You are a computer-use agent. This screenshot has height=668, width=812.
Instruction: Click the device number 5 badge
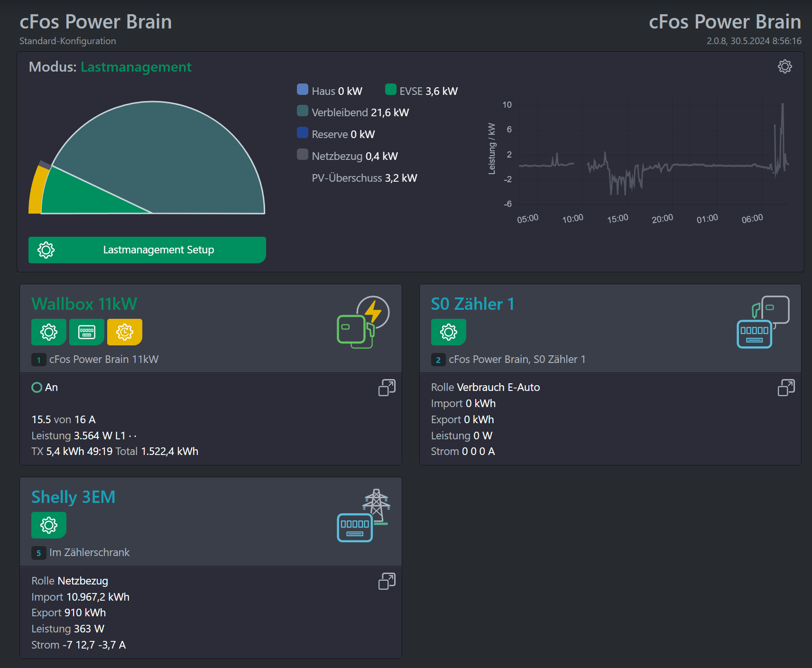(39, 553)
